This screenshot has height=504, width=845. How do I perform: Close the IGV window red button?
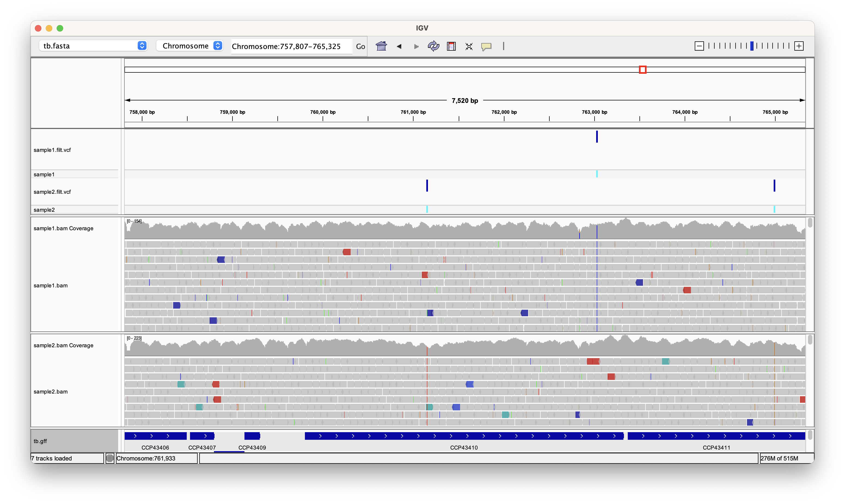(38, 28)
